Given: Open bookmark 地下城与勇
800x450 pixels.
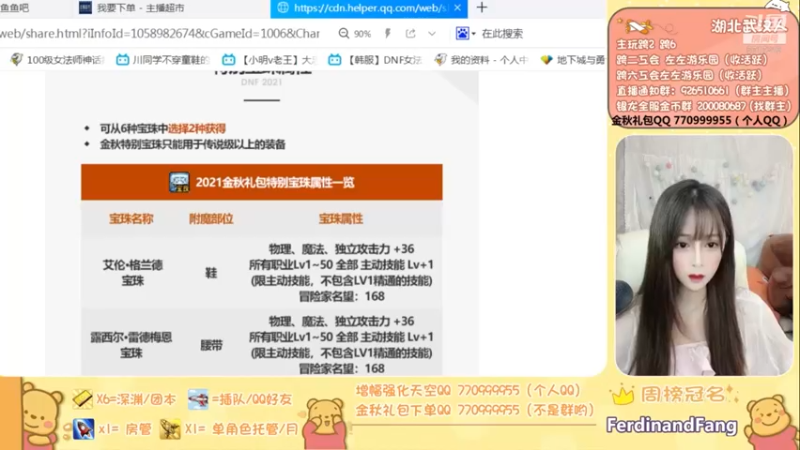Looking at the screenshot, I should coord(573,60).
